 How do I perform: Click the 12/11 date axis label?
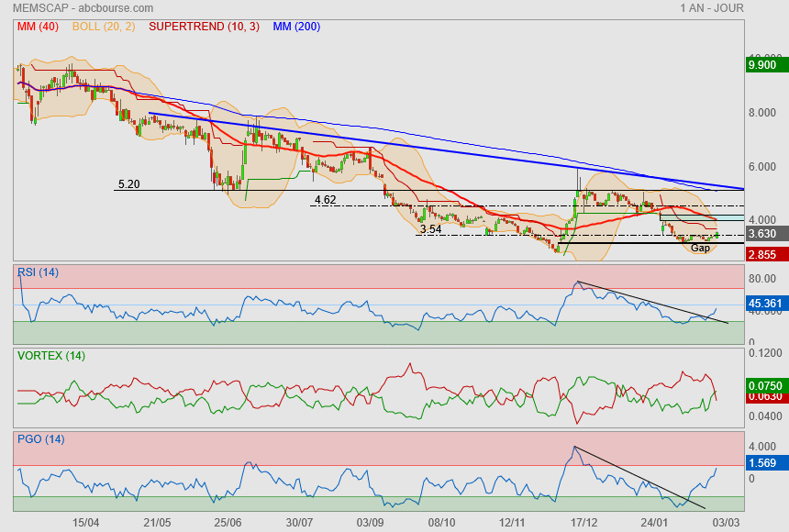point(512,523)
